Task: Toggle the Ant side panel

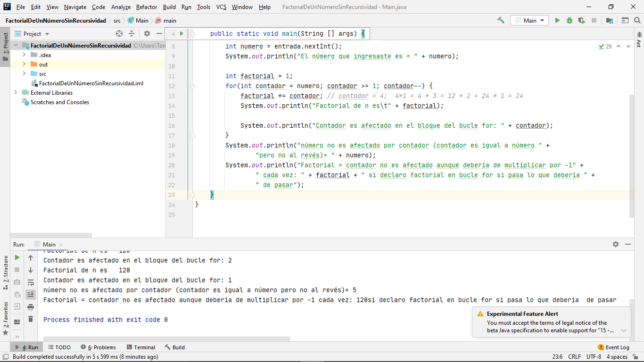Action: click(x=639, y=39)
